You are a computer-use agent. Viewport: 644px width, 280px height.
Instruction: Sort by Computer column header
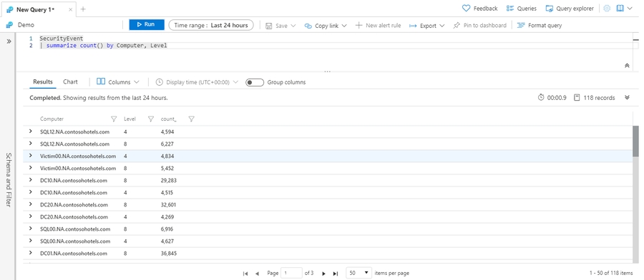click(52, 119)
